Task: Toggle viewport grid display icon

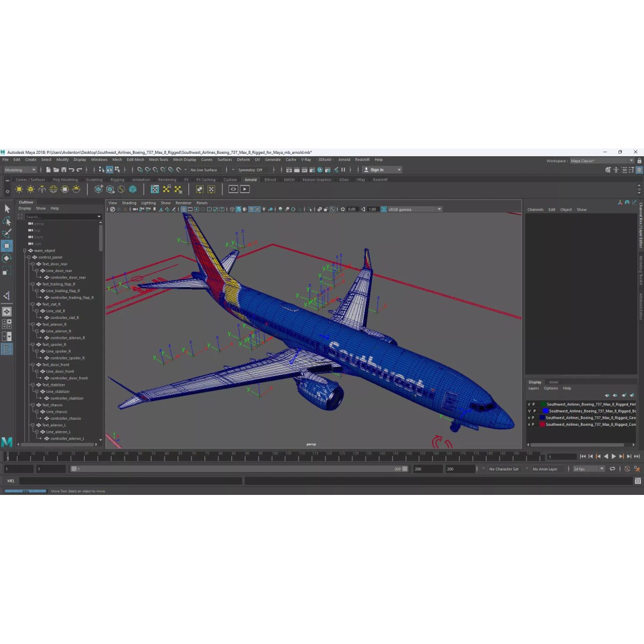Action: 184,209
